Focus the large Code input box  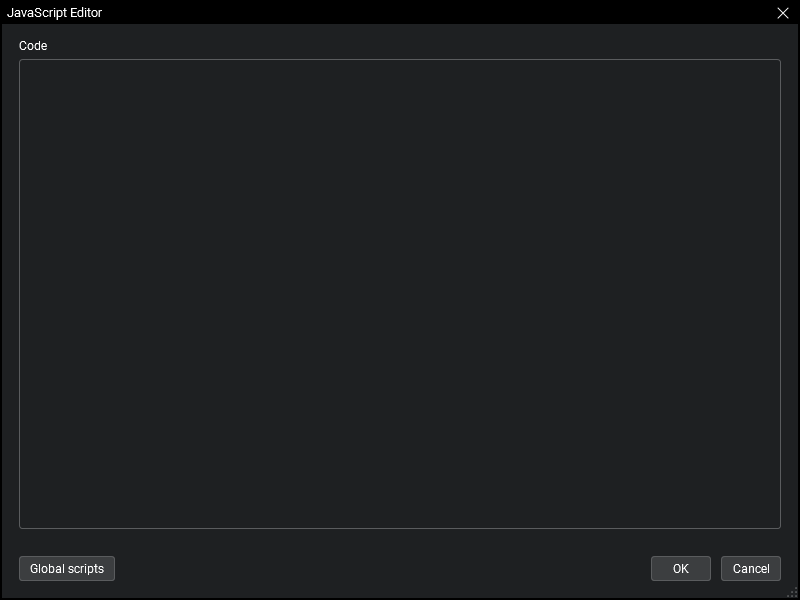pyautogui.click(x=400, y=294)
